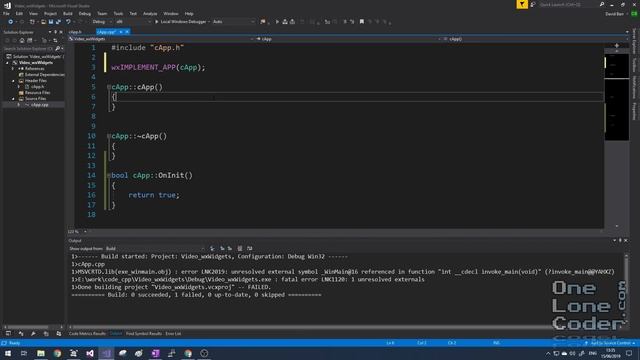
Task: Click the Solution Explorer search magnifier icon
Action: coord(57,49)
